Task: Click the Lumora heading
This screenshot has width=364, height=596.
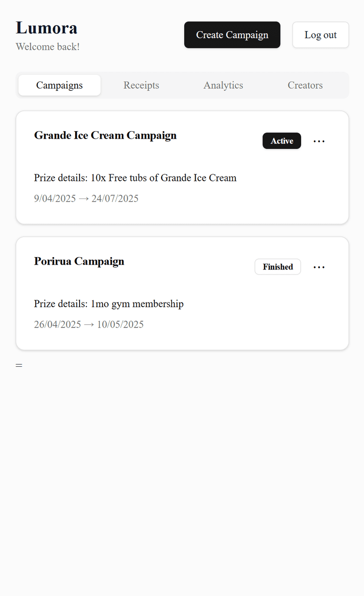Action: pyautogui.click(x=47, y=28)
